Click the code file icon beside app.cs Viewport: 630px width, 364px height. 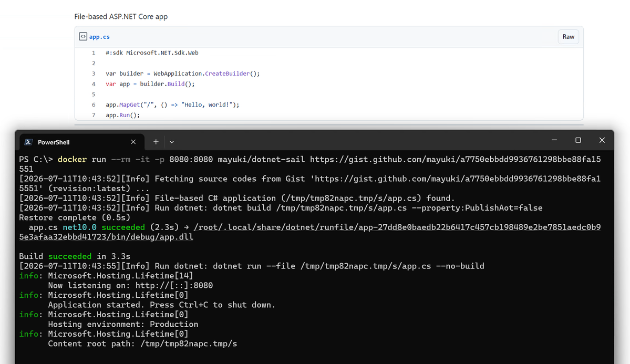tap(83, 37)
